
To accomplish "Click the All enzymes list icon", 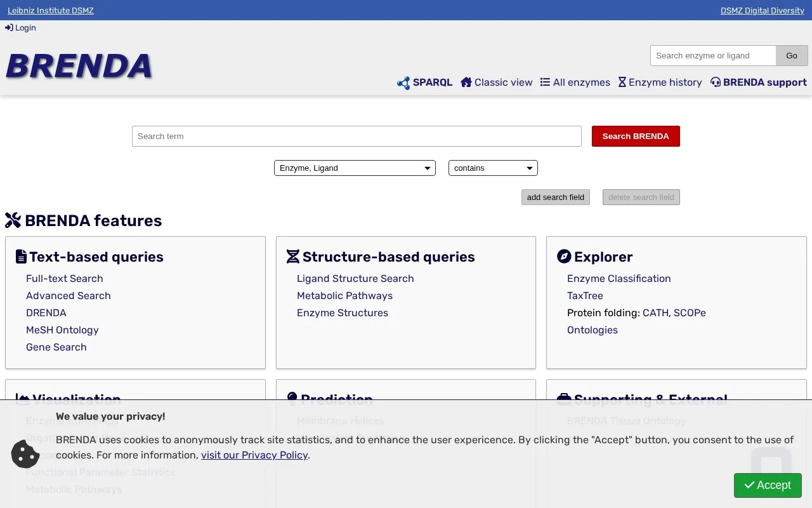I will tap(545, 82).
